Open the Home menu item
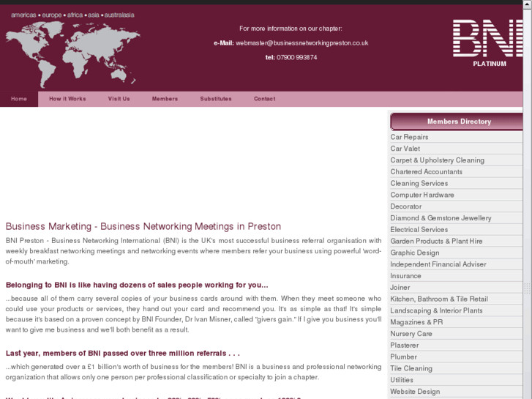 coord(19,99)
